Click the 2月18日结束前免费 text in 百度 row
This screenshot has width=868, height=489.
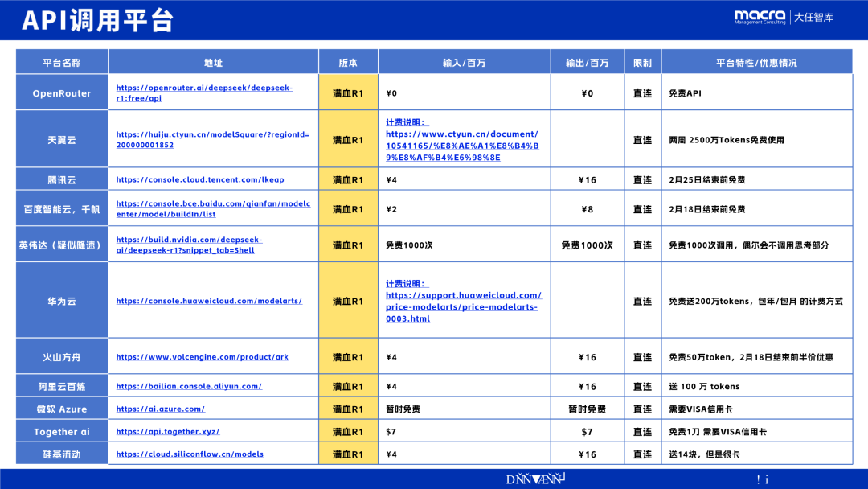[707, 209]
